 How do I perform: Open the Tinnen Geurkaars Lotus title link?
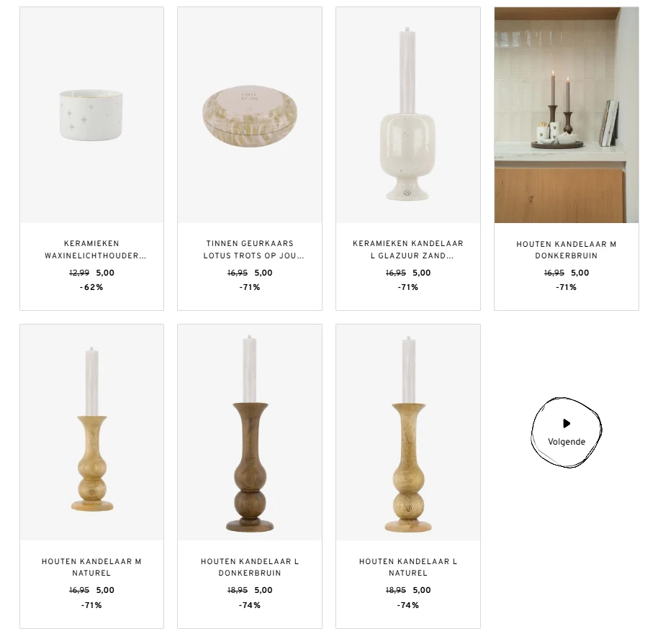[253, 250]
